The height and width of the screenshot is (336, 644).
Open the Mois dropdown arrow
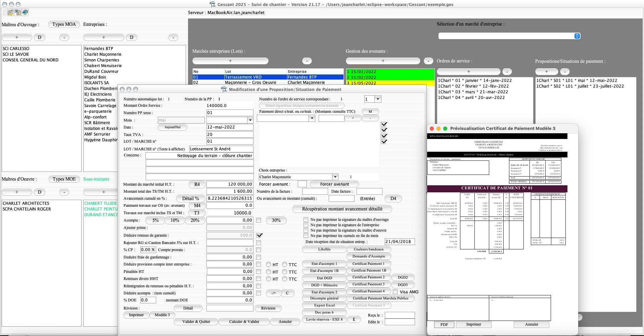250,120
